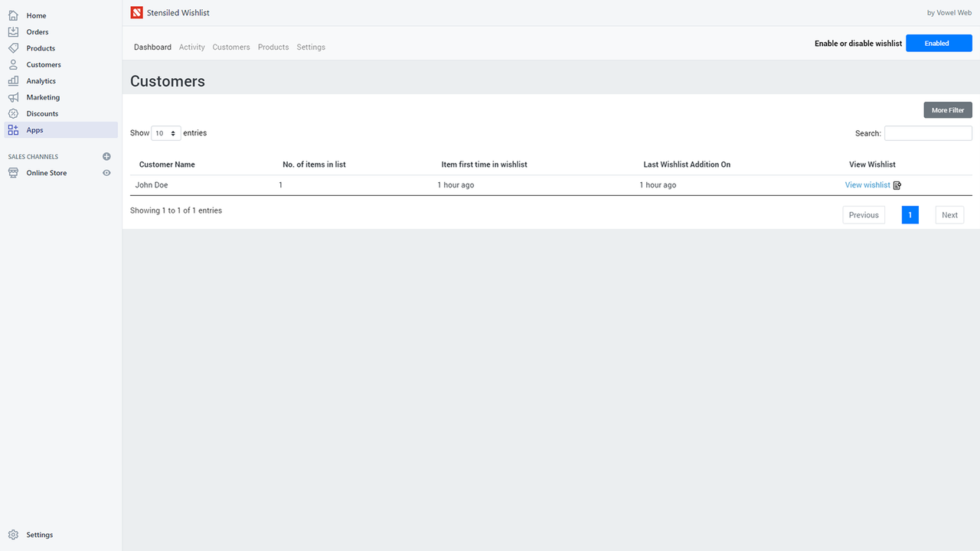The width and height of the screenshot is (980, 551).
Task: Click the wishlist document icon for John Doe
Action: pyautogui.click(x=897, y=185)
